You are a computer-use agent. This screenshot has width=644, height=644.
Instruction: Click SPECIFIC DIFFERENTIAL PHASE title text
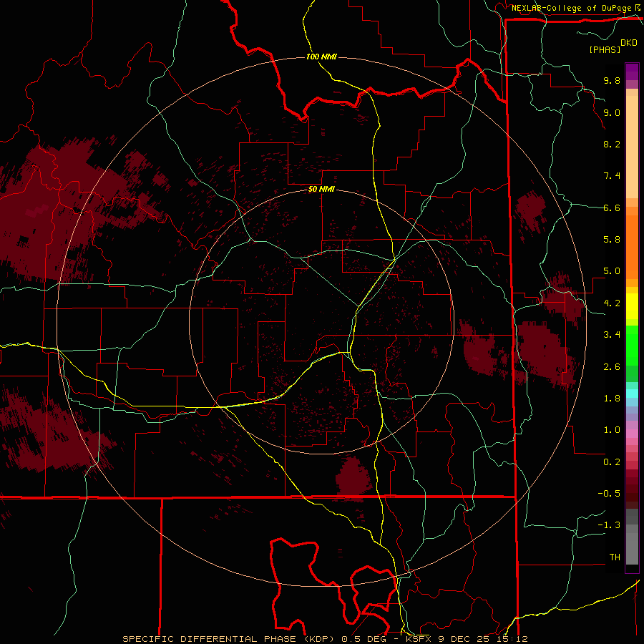click(209, 639)
